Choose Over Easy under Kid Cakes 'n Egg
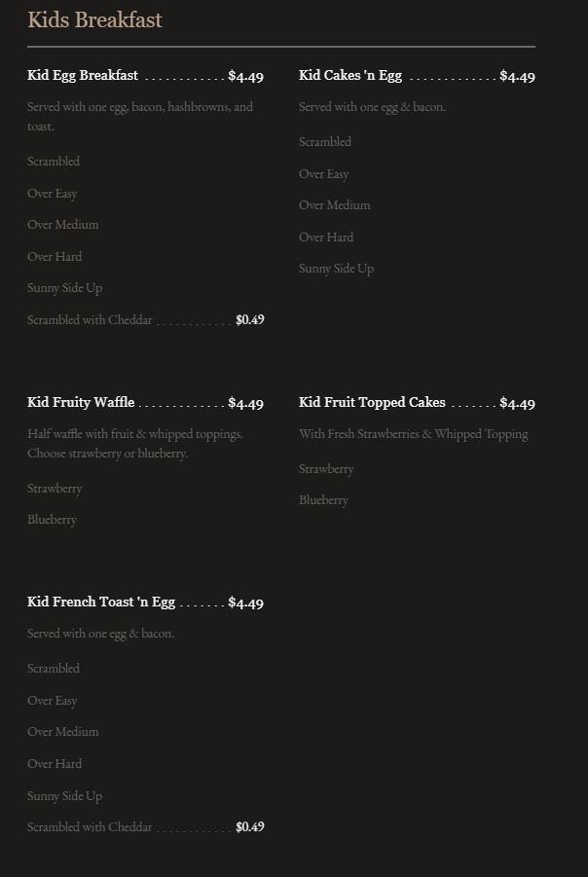Viewport: 588px width, 877px height. pos(324,174)
